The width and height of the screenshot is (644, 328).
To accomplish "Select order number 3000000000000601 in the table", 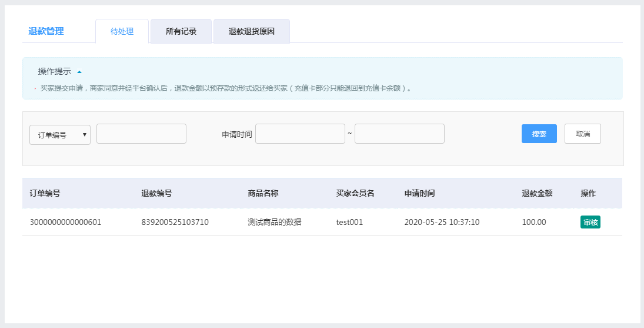I will pyautogui.click(x=65, y=223).
